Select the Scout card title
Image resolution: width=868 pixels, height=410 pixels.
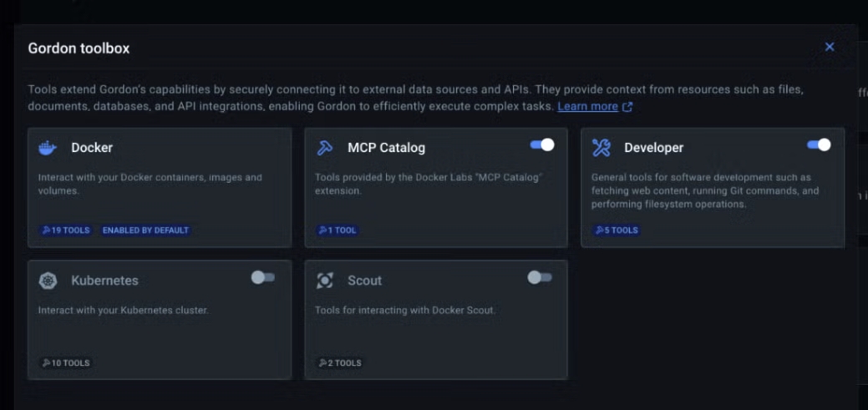(x=365, y=281)
